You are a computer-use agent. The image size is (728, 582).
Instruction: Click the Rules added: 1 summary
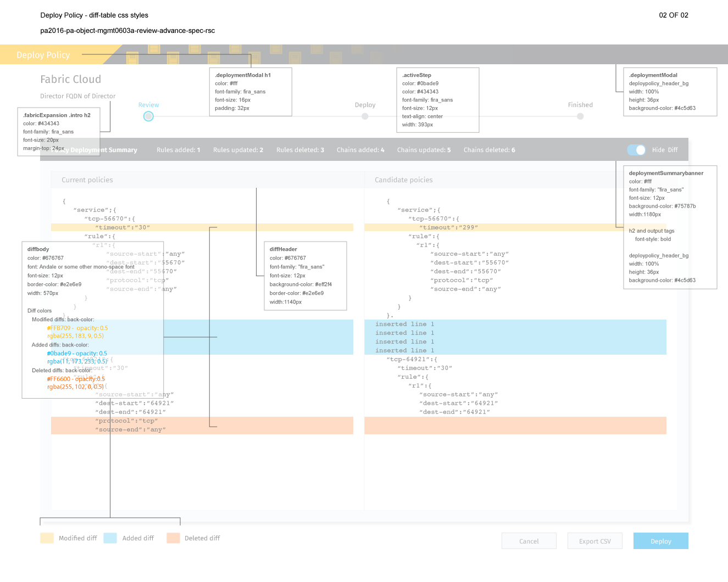[x=178, y=150]
